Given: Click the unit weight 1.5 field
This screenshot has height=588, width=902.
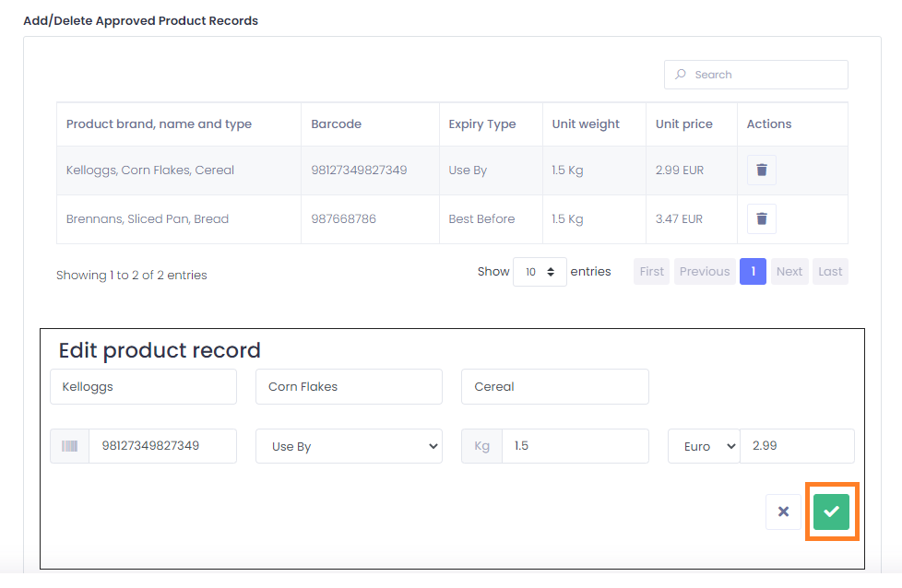Looking at the screenshot, I should coord(576,446).
